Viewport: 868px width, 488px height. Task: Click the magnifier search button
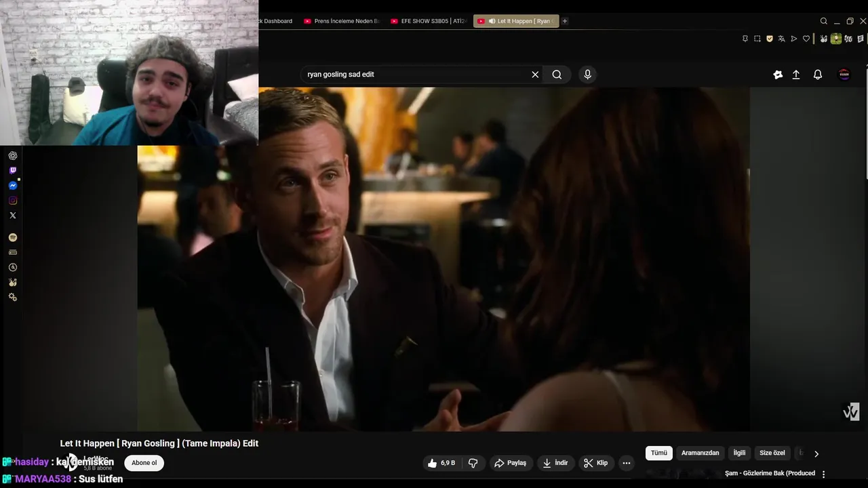pyautogui.click(x=557, y=75)
